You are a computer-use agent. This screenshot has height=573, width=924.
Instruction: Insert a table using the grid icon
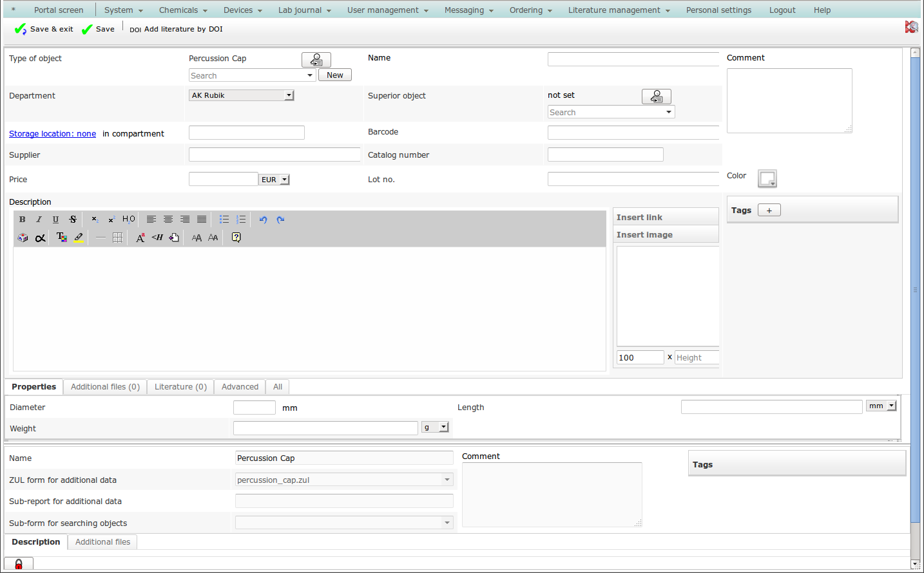pyautogui.click(x=117, y=238)
